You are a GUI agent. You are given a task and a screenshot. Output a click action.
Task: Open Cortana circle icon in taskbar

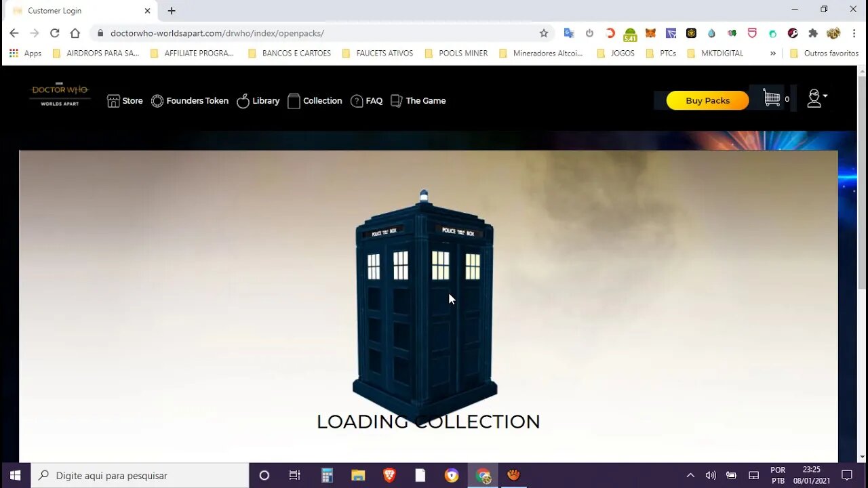tap(264, 475)
